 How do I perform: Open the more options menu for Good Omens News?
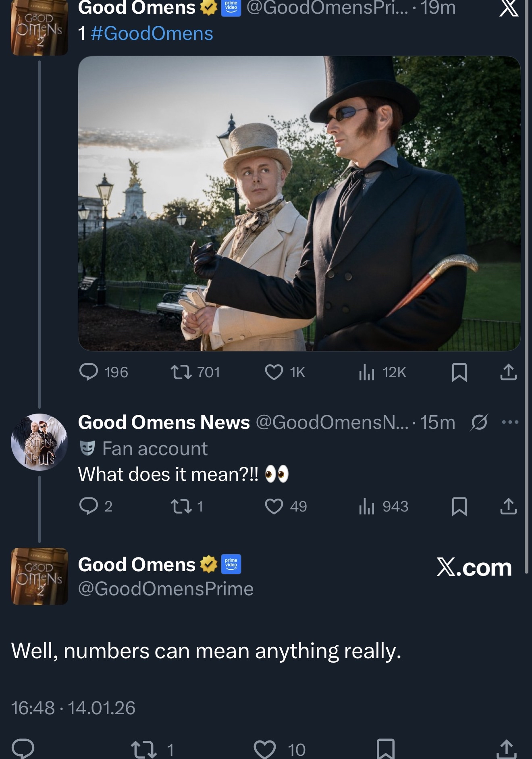tap(510, 422)
